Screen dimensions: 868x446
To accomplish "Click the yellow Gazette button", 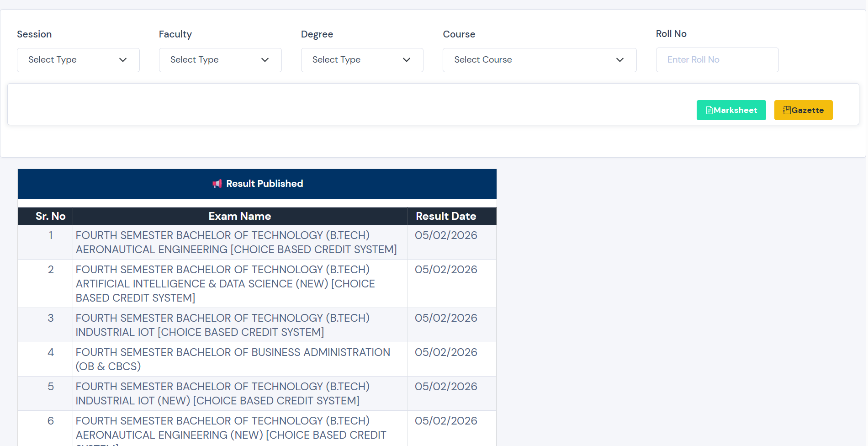I will [x=803, y=110].
